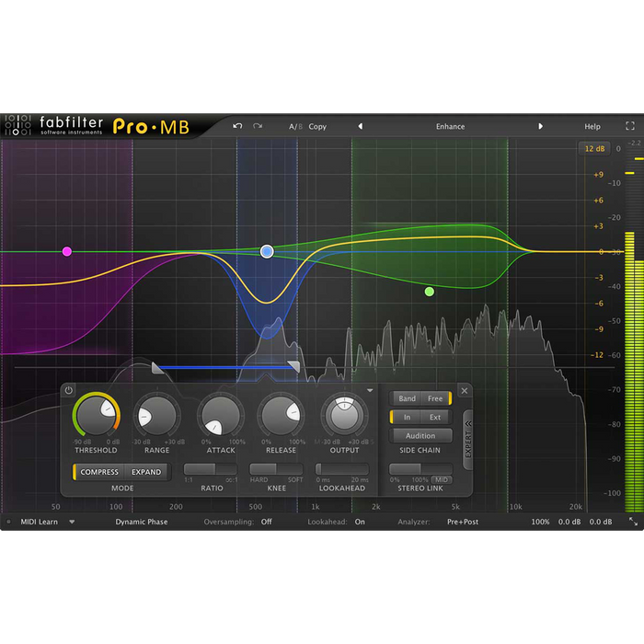The image size is (644, 644).
Task: Select In side chain source
Action: 407,418
